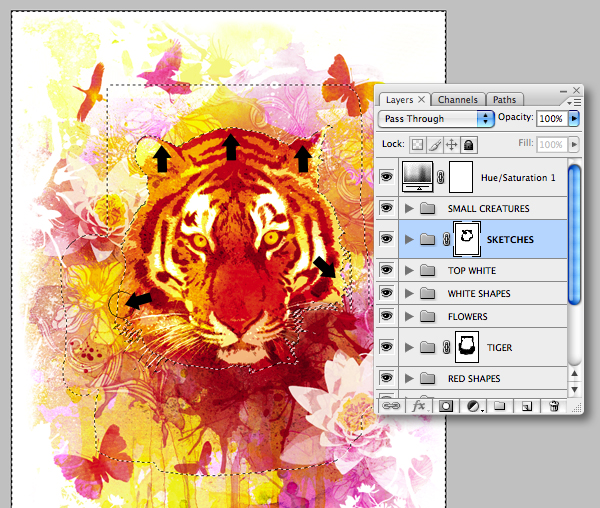Expand the TOP WHITE group

coord(409,270)
